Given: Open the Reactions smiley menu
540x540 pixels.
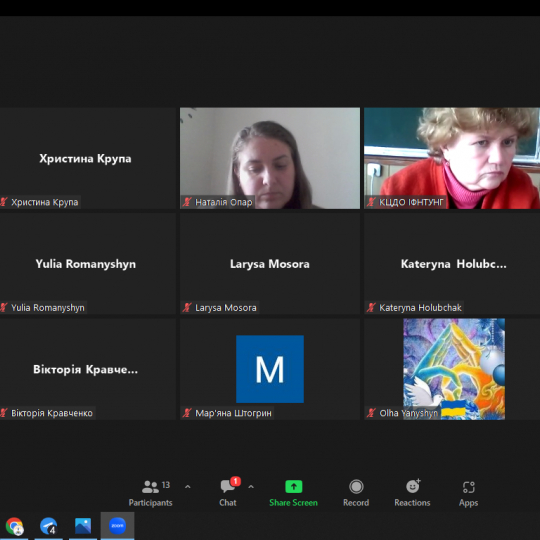Looking at the screenshot, I should [412, 493].
